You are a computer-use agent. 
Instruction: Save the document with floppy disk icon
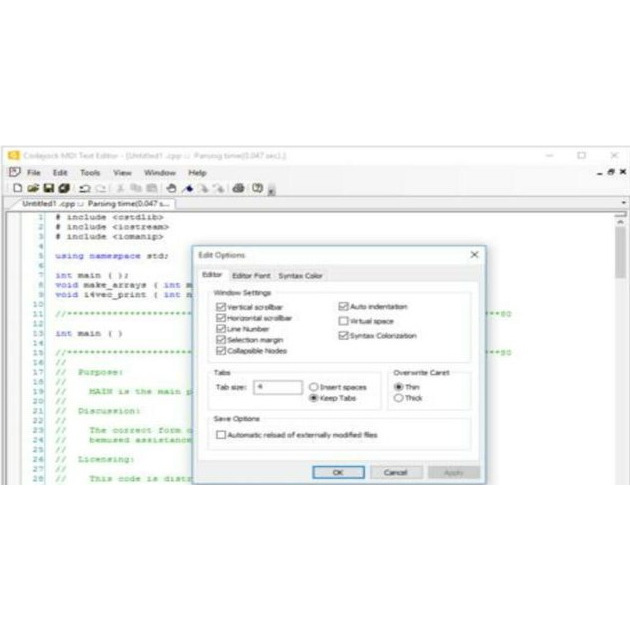point(49,188)
